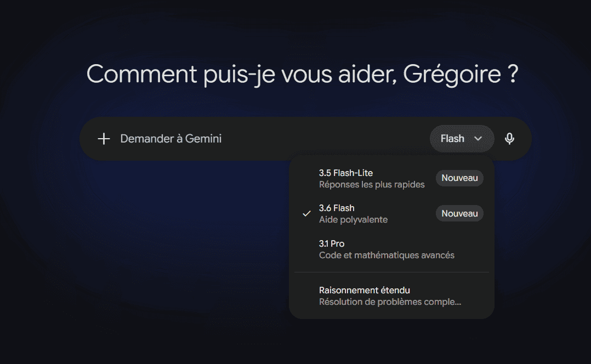Click the Nouveau badge next to 3.6 Flash
Image resolution: width=591 pixels, height=364 pixels.
[459, 213]
